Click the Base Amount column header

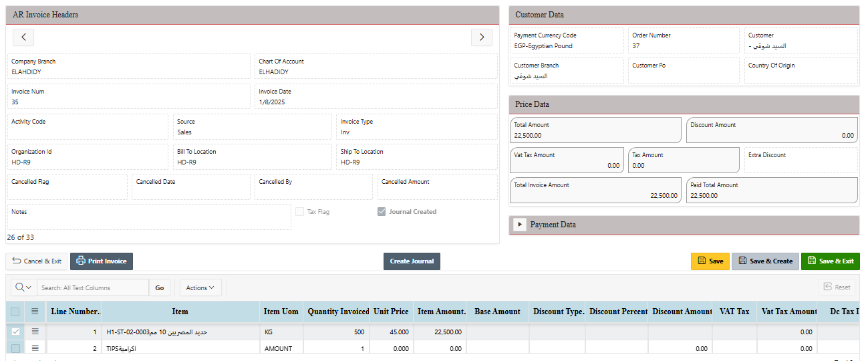[x=497, y=312]
